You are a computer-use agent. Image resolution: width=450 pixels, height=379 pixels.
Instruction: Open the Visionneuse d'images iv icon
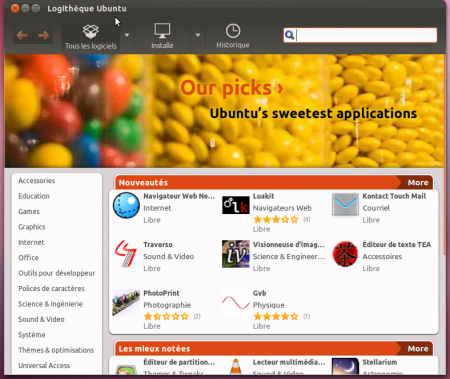click(x=236, y=254)
